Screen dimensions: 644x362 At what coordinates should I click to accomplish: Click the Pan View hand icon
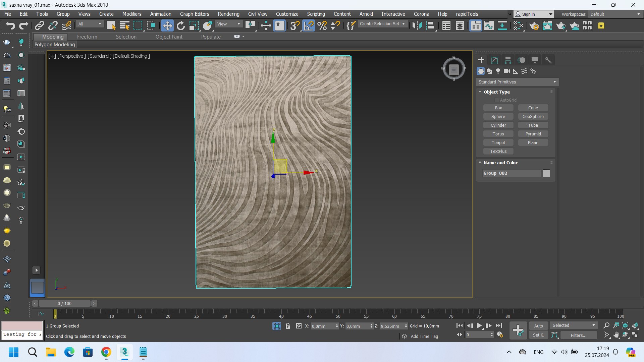(x=616, y=335)
